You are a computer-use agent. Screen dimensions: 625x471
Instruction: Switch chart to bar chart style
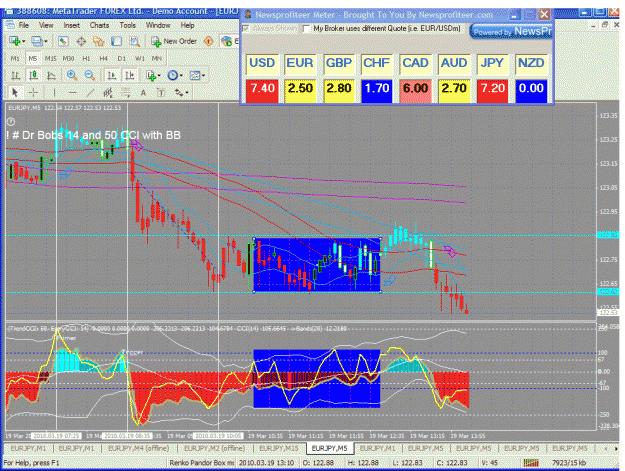click(16, 75)
